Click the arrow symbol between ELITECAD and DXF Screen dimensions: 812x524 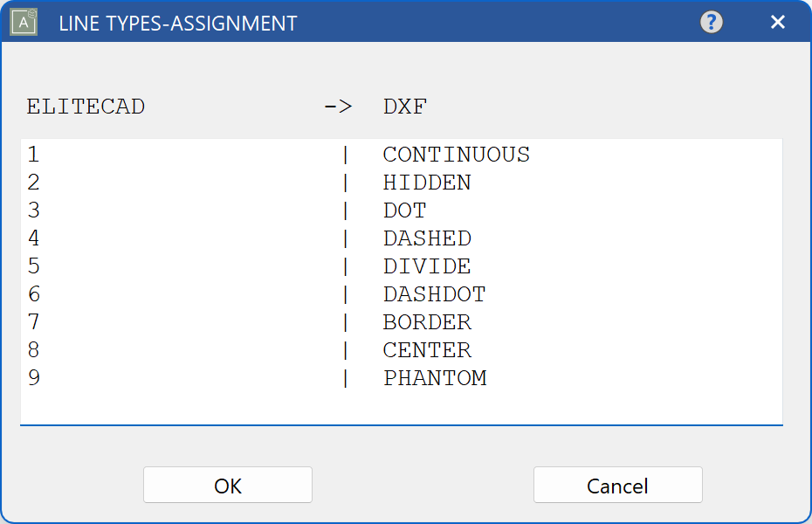point(341,106)
